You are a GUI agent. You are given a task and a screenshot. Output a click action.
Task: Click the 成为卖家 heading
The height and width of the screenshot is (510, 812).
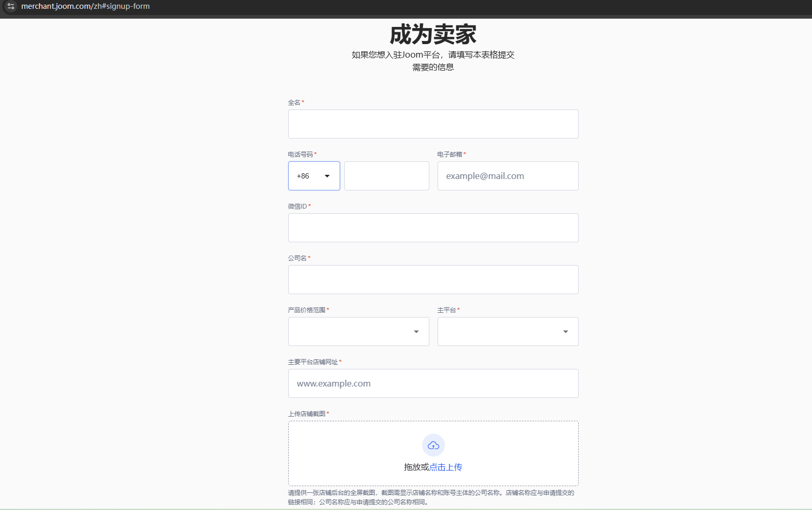433,35
